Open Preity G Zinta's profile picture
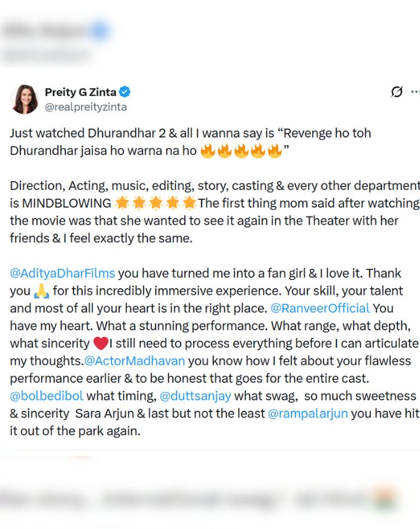 click(x=25, y=99)
